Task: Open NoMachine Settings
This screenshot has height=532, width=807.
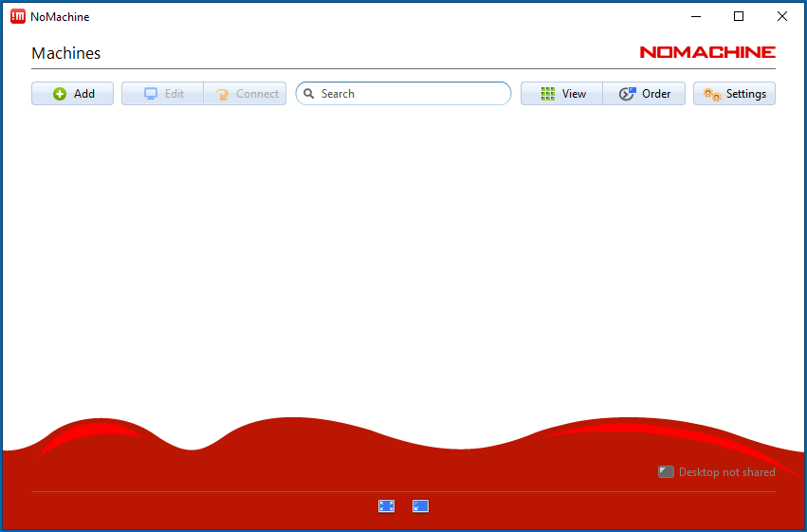Action: point(734,94)
